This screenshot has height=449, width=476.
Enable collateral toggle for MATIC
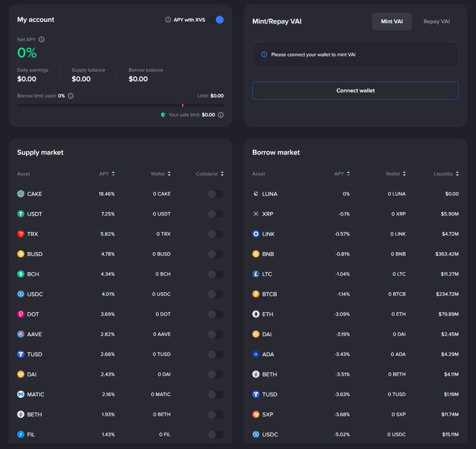(216, 394)
